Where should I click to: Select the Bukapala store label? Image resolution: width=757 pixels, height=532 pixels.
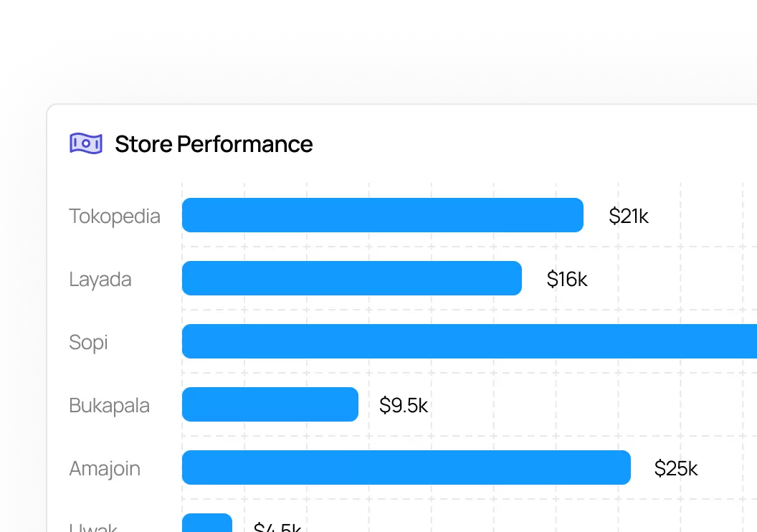pyautogui.click(x=109, y=405)
